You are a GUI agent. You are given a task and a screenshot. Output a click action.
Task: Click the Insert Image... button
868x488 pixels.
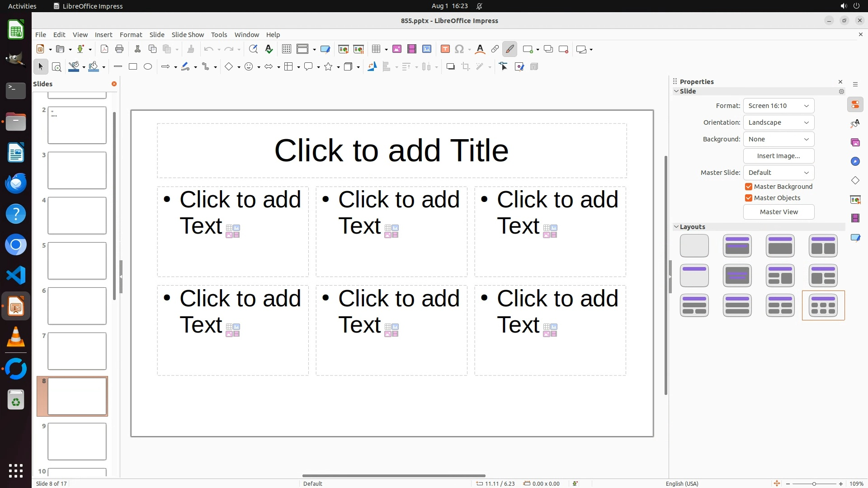pos(778,156)
